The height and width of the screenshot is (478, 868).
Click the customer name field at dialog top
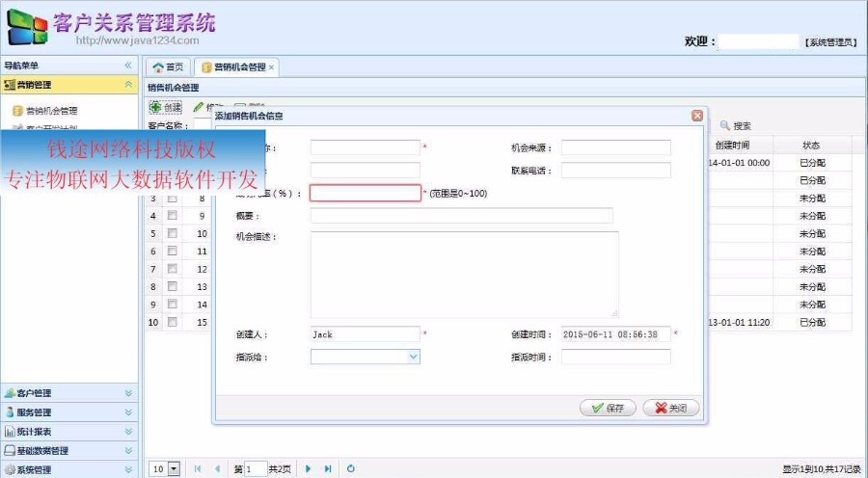[366, 147]
